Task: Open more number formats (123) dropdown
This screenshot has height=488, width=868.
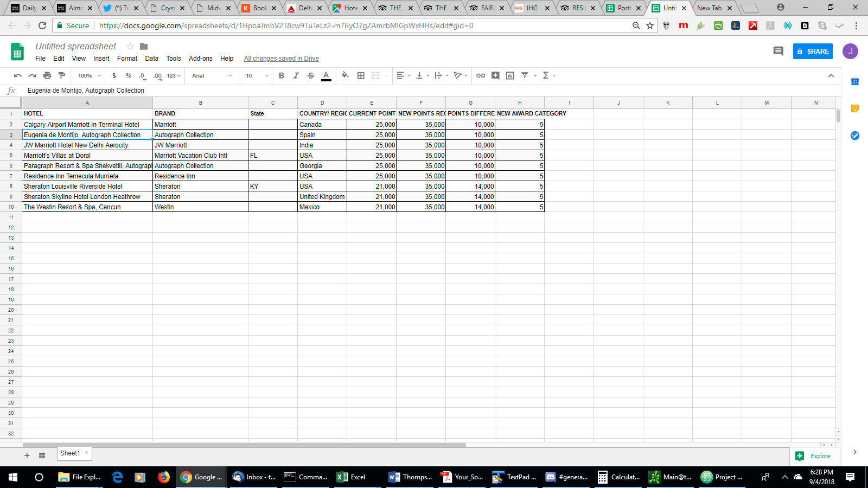Action: click(x=174, y=75)
